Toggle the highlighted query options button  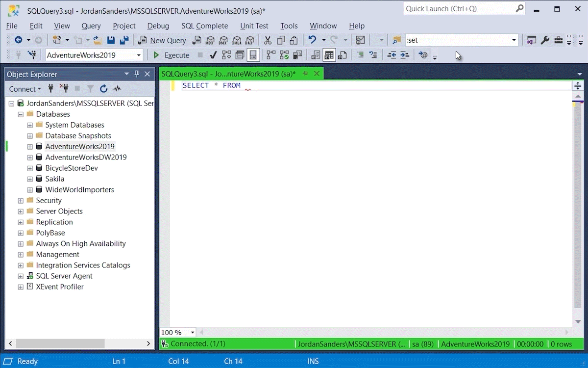[x=253, y=55]
